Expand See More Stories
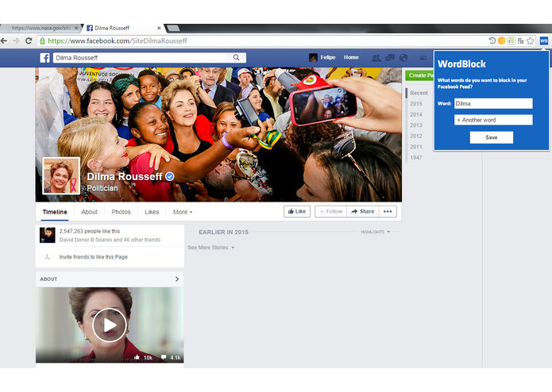 click(x=211, y=248)
